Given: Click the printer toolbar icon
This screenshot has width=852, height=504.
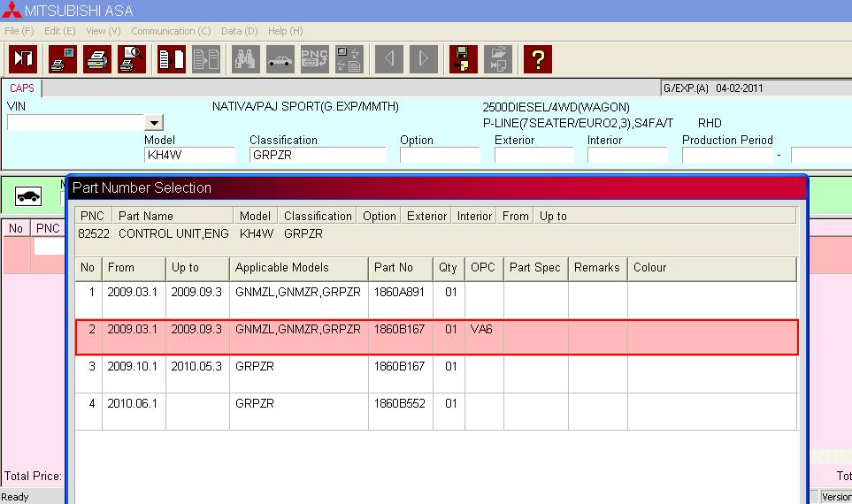Looking at the screenshot, I should pos(96,59).
